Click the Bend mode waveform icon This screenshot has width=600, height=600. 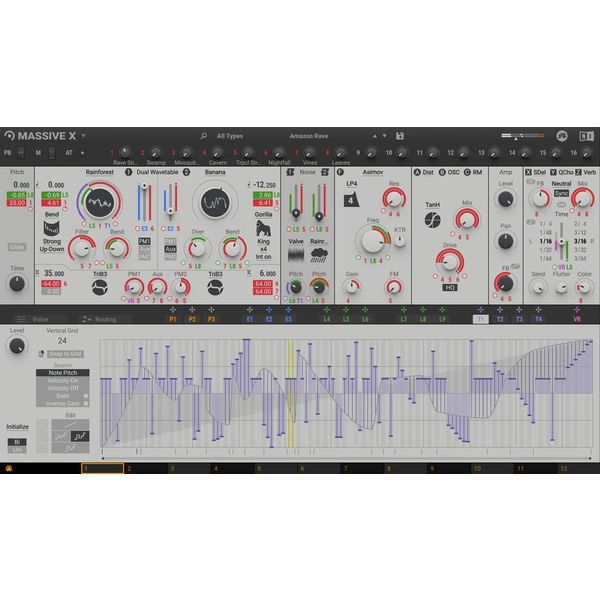point(52,228)
